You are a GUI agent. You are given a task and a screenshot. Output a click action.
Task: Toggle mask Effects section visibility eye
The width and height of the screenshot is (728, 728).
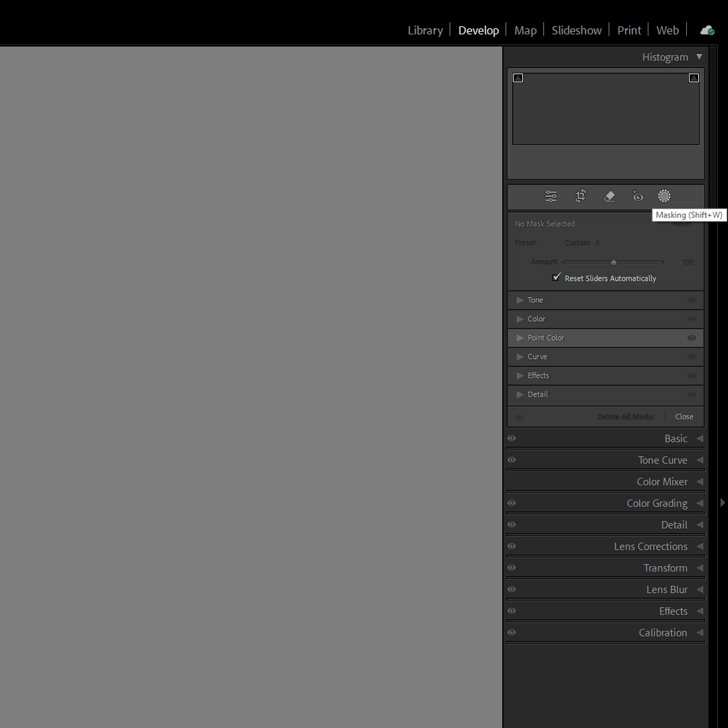pos(692,376)
